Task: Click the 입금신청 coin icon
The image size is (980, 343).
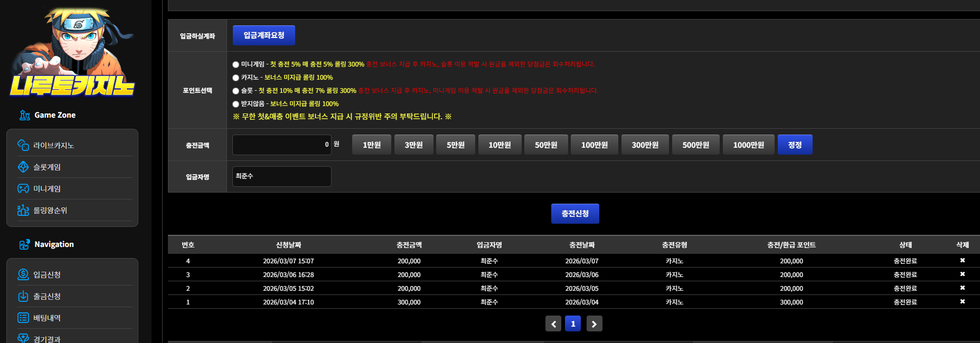Action: (x=23, y=274)
